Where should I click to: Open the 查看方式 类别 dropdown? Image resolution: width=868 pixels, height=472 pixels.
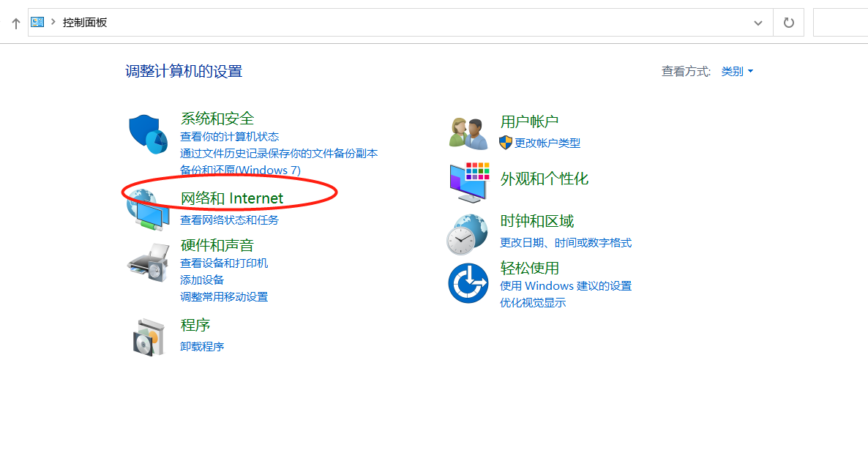tap(736, 71)
